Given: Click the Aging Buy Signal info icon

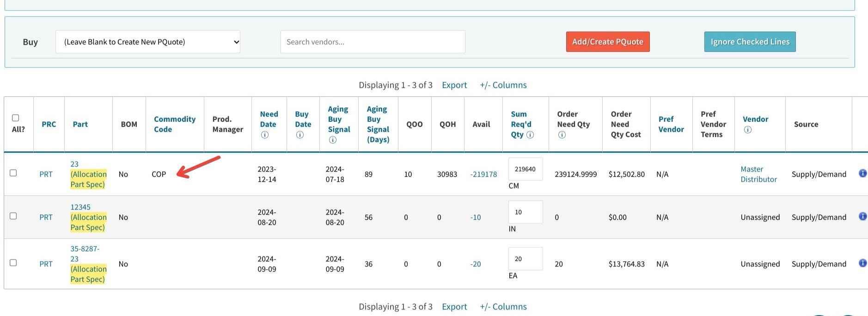Looking at the screenshot, I should (332, 140).
